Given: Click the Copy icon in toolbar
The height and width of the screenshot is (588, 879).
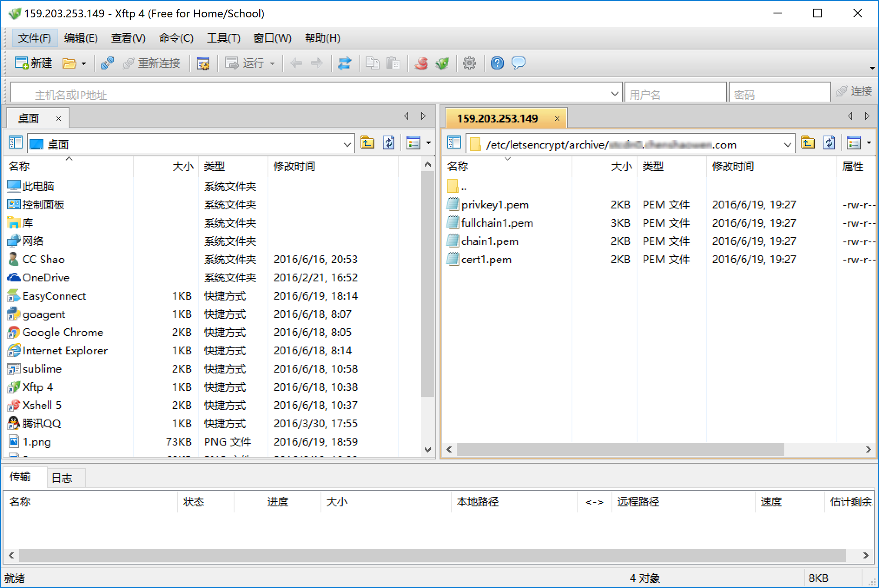Looking at the screenshot, I should tap(372, 63).
